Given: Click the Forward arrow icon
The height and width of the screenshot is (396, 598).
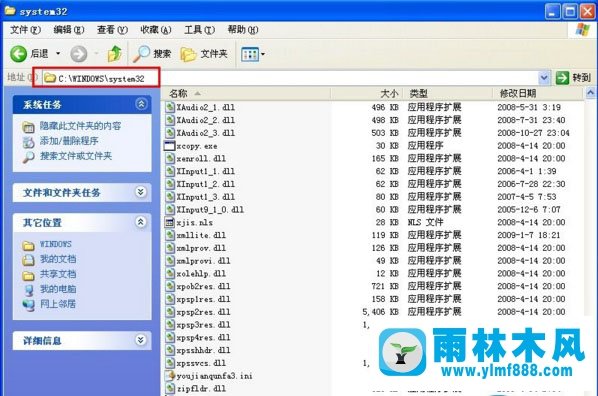Looking at the screenshot, I should pos(79,54).
